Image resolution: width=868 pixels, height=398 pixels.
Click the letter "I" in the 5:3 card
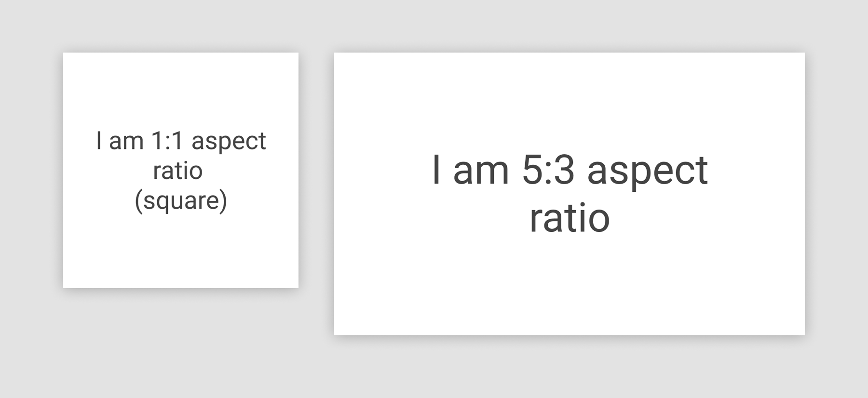(x=436, y=170)
